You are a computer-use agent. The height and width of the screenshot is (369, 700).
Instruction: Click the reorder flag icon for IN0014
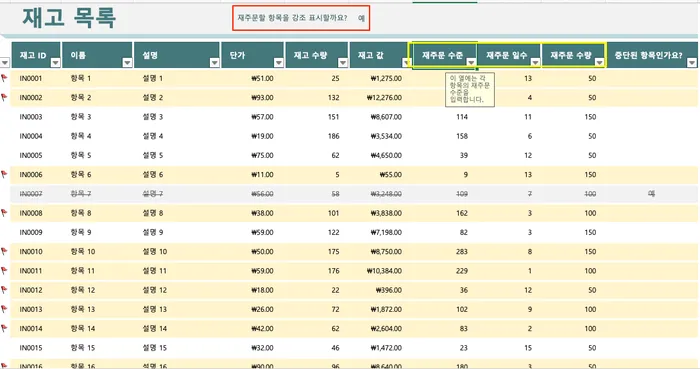[x=4, y=328]
